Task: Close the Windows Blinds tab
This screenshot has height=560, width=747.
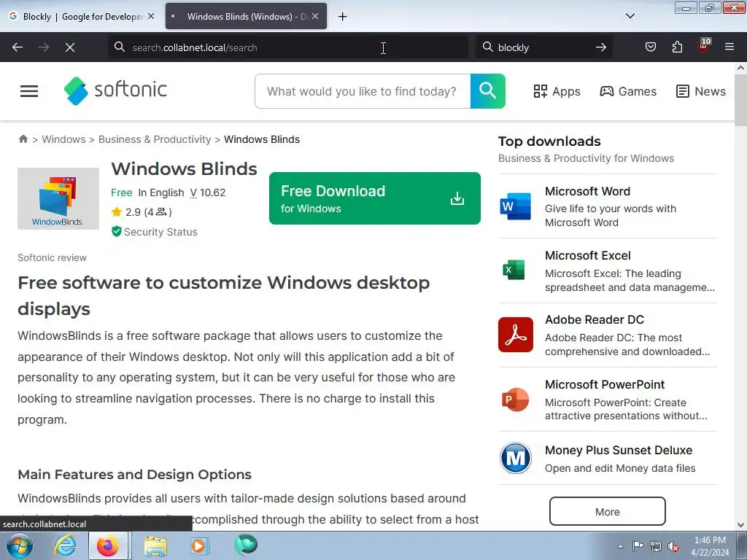Action: tap(315, 16)
